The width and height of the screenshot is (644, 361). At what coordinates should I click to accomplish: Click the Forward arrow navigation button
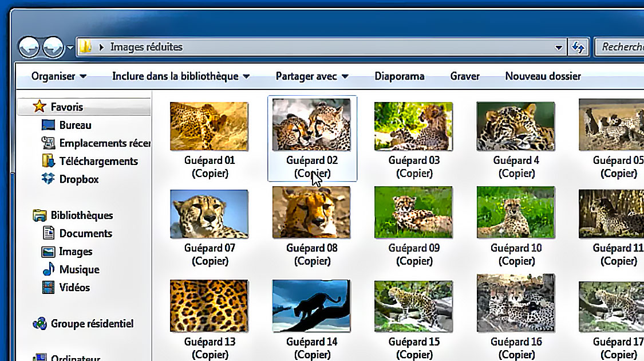click(x=53, y=48)
